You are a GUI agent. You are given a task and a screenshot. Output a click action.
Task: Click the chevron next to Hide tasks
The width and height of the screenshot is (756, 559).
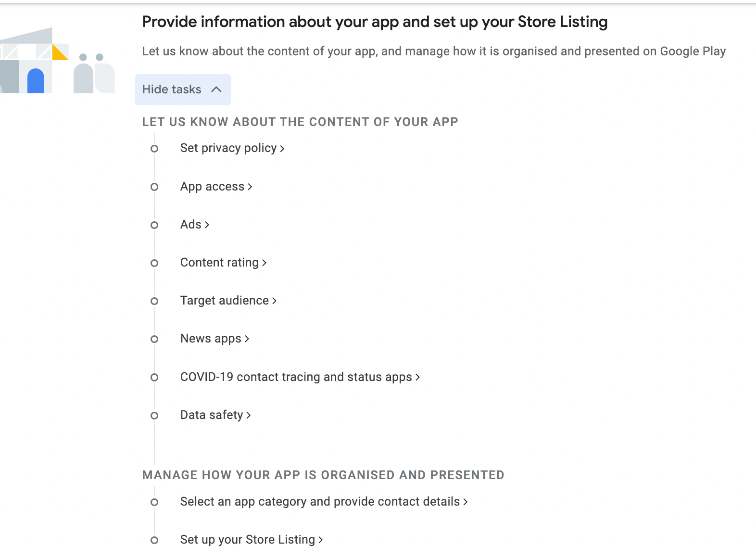pos(217,89)
